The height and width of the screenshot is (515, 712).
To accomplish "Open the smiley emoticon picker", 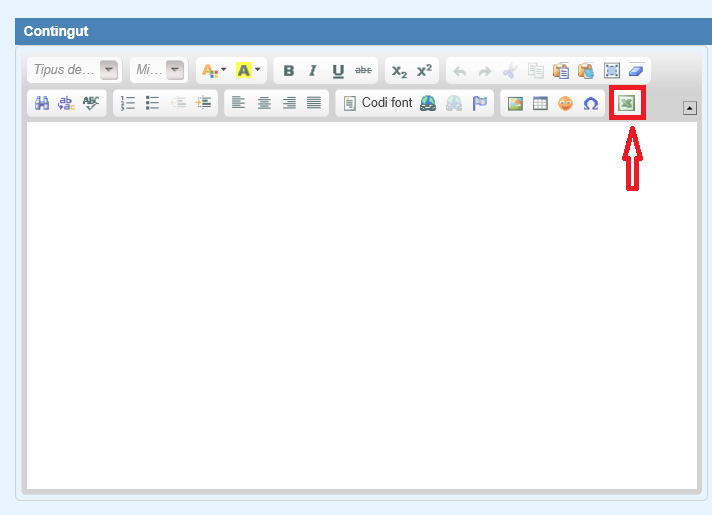I will click(565, 103).
